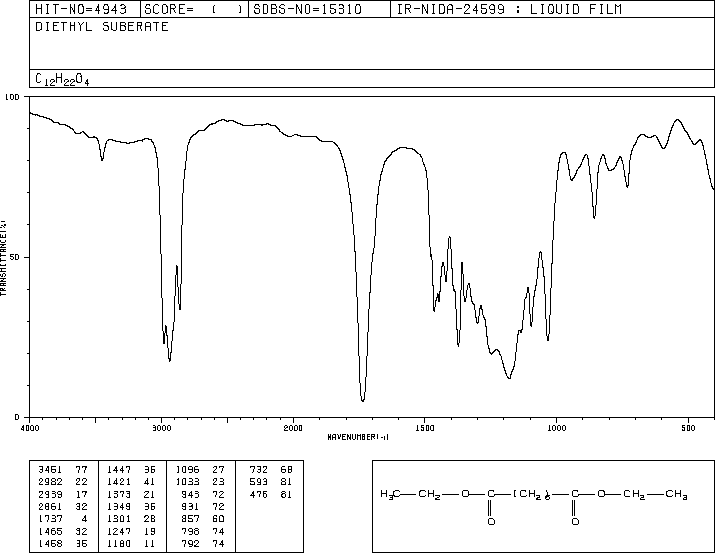This screenshot has height=553, width=715.
Task: Select peak table entry 1421
Action: 119,481
